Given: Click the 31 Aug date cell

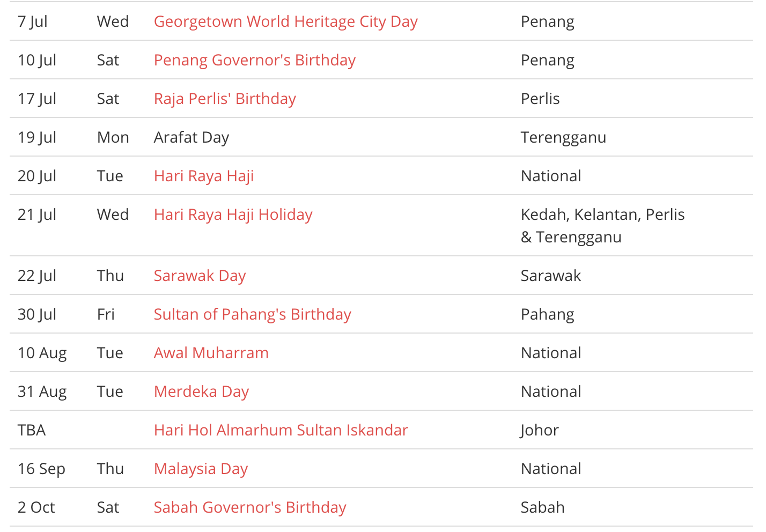Looking at the screenshot, I should (x=42, y=391).
